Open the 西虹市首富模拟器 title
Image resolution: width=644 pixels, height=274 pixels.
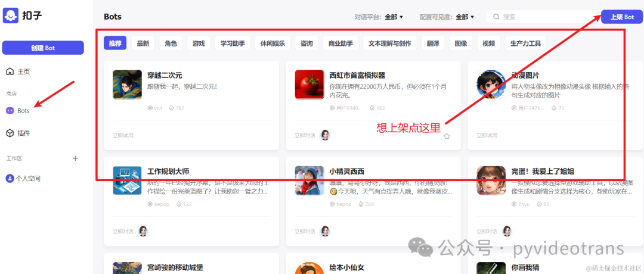(357, 76)
